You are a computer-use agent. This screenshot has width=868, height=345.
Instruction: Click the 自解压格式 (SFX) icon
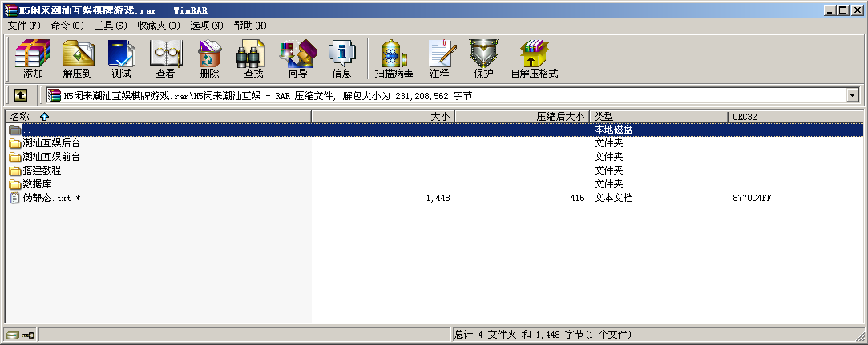click(534, 58)
